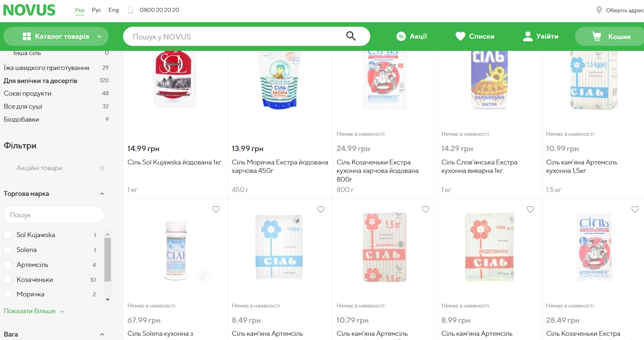Screen dimensions: 644x340
Task: Tick the Sol Kujawska brand checkbox
Action: point(8,235)
